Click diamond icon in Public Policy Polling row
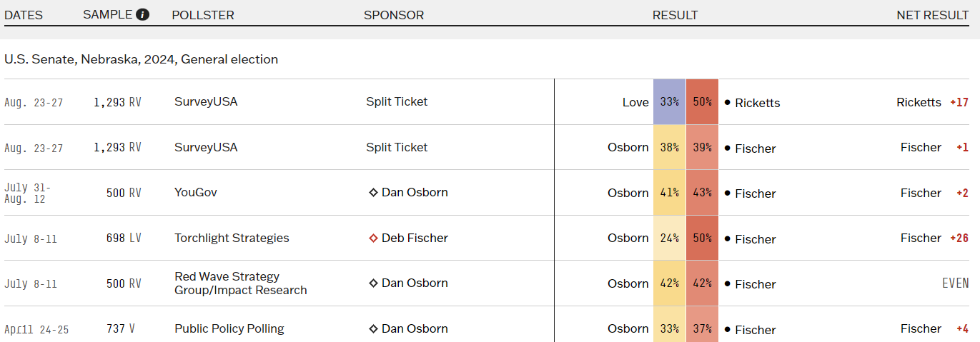 pos(373,329)
